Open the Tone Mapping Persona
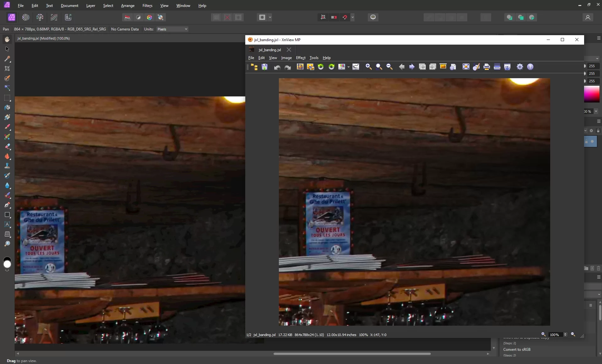This screenshot has height=364, width=602. click(54, 17)
